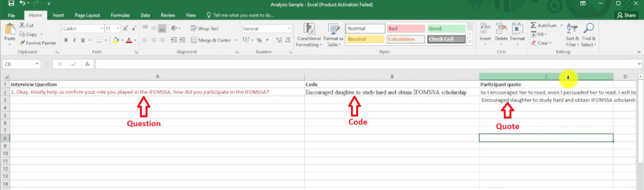The height and width of the screenshot is (190, 644).
Task: Click the Share button
Action: [626, 15]
